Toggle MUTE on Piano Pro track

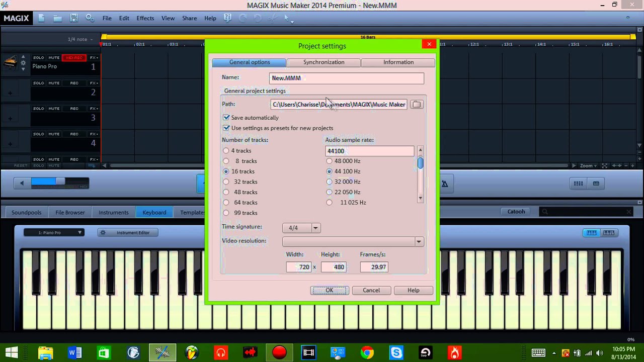click(54, 58)
